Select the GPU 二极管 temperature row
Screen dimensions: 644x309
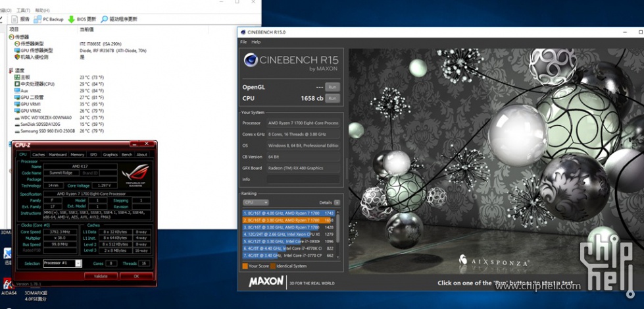tap(29, 97)
